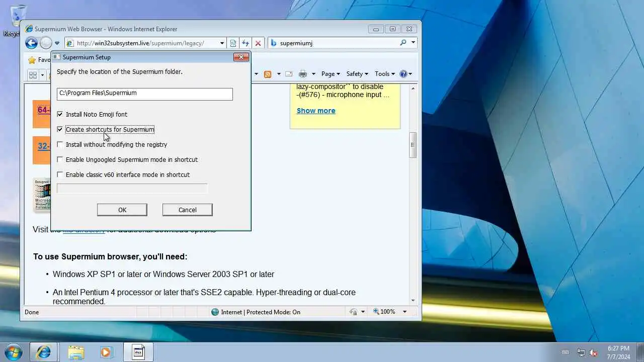The height and width of the screenshot is (362, 644).
Task: Click the zoom level 100% button
Action: [384, 312]
